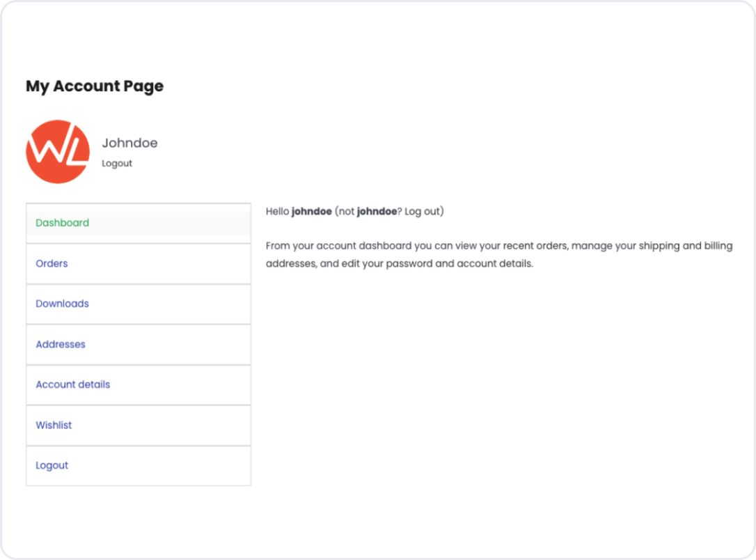Click the Johndoe profile name
Viewport: 756px width, 560px height.
[x=129, y=143]
